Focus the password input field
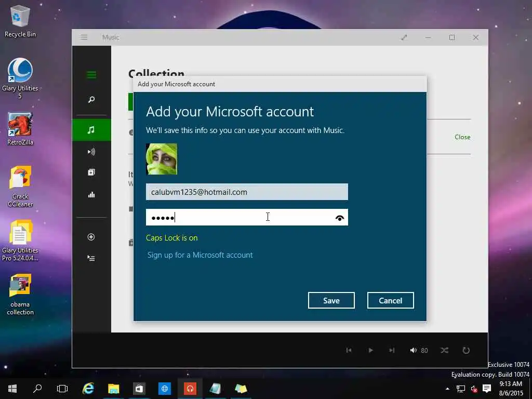Viewport: 532px width, 399px height. coord(247,217)
